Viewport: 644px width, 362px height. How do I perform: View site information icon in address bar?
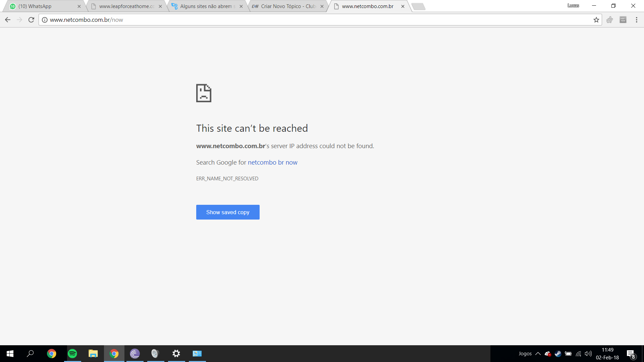[45, 20]
